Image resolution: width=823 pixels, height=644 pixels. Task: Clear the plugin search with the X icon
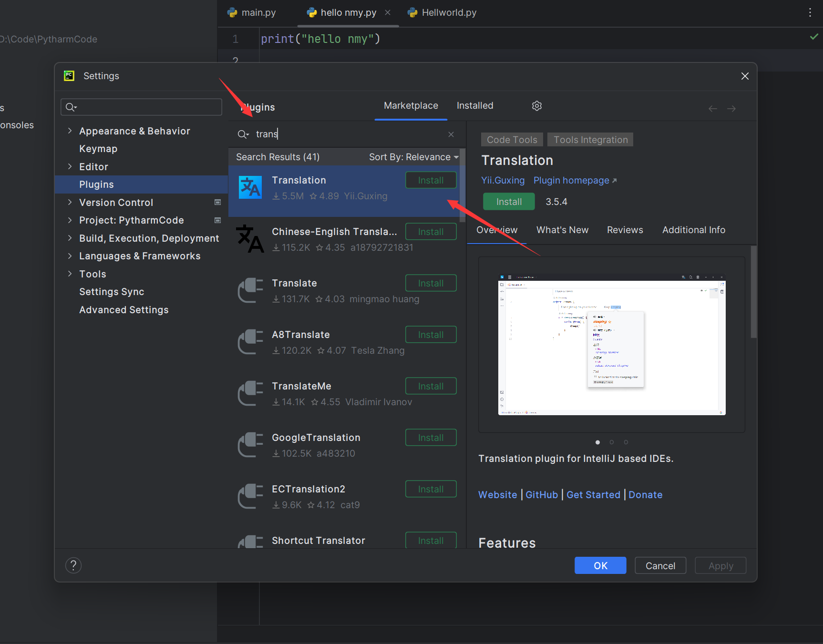click(x=451, y=134)
